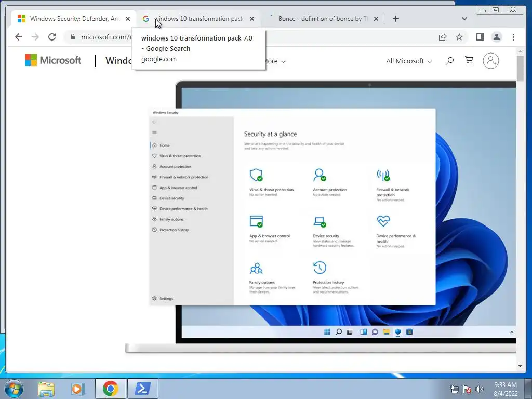Launch Windows Media Player from the taskbar
Viewport: 532px width, 399px height.
pos(77,389)
